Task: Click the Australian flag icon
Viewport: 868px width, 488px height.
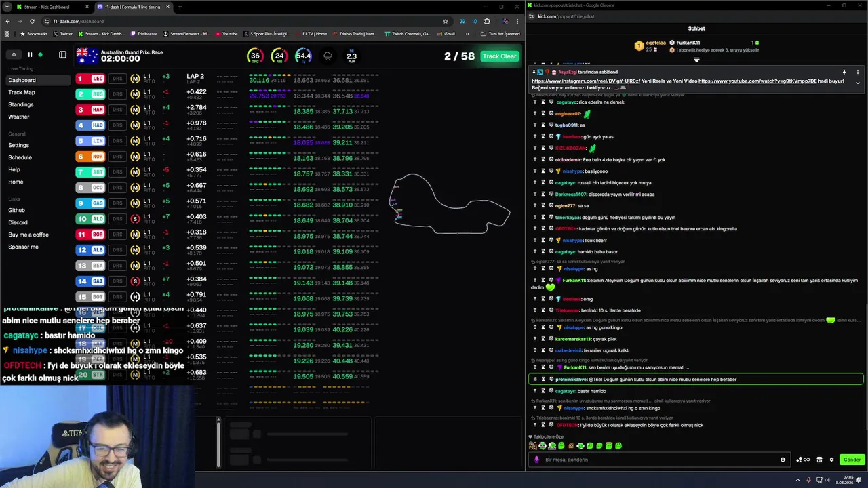Action: pos(87,56)
